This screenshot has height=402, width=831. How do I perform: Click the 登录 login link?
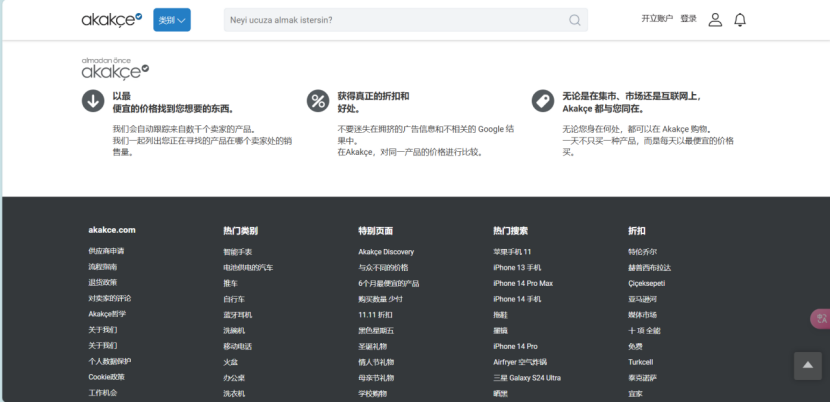pos(688,19)
